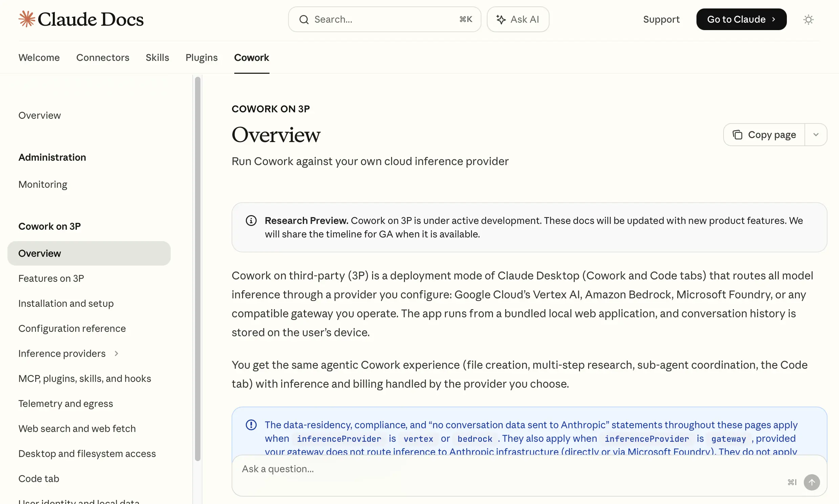Image resolution: width=839 pixels, height=504 pixels.
Task: Click the Ask AI sparkle icon
Action: point(501,19)
